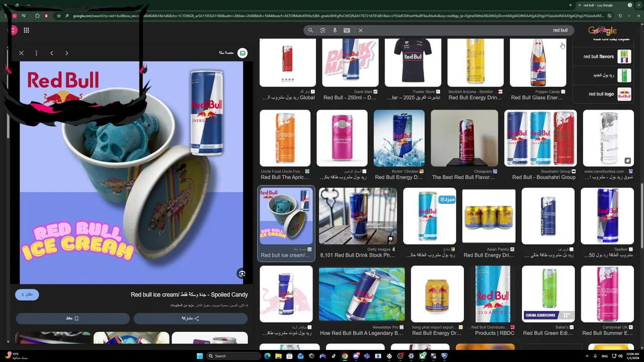This screenshot has height=362, width=644.
Task: Go to the next image in the preview panel
Action: click(x=66, y=53)
